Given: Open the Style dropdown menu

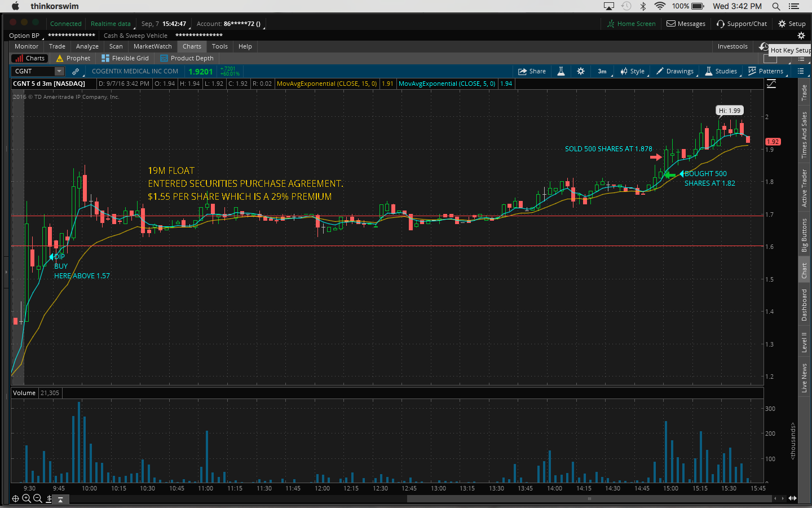Looking at the screenshot, I should 633,71.
